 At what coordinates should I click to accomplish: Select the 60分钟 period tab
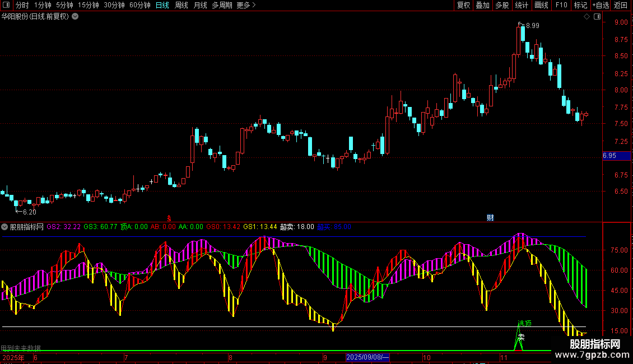pos(139,5)
